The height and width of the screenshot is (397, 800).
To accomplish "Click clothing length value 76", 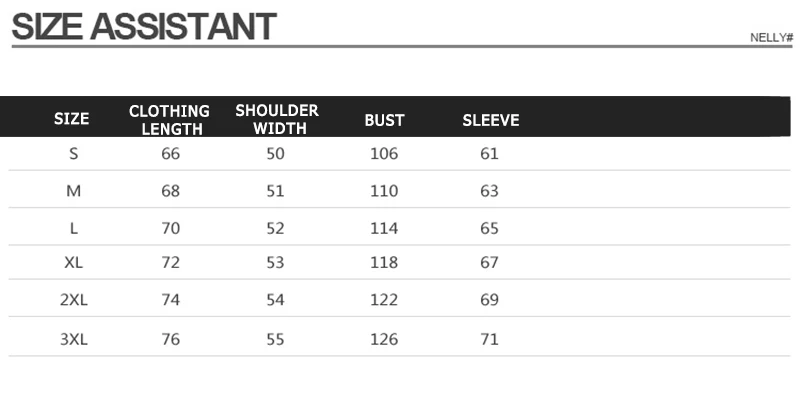I will pos(170,339).
